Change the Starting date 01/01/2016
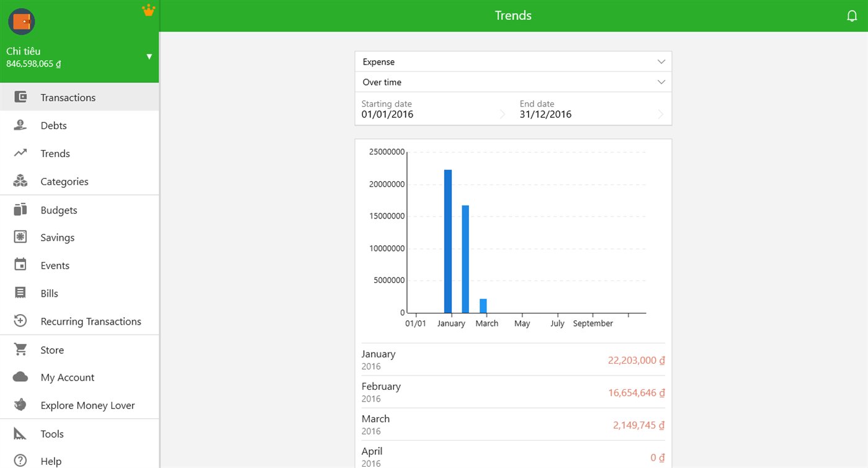Viewport: 868px width, 468px height. pos(434,109)
